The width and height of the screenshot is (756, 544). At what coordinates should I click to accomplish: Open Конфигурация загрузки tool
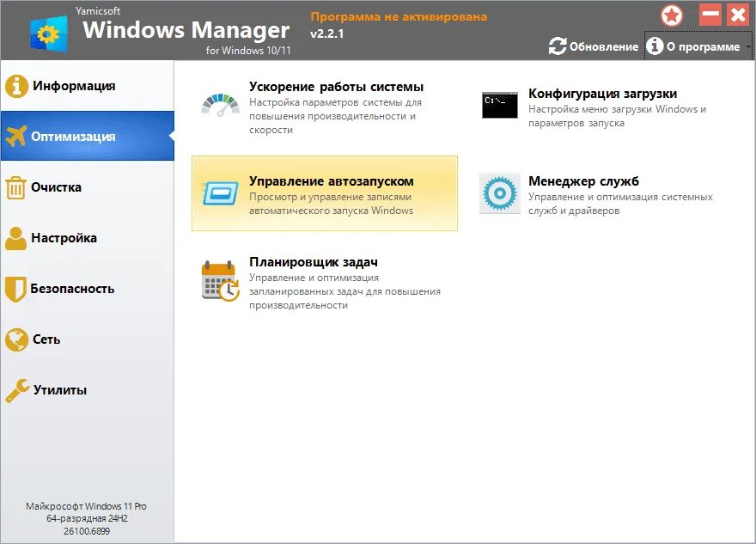tap(603, 107)
